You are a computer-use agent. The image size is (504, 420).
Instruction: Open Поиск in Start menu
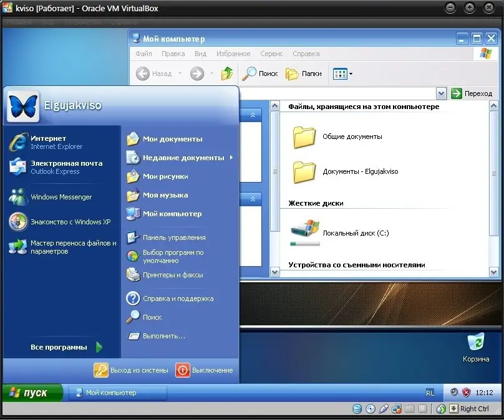(144, 317)
